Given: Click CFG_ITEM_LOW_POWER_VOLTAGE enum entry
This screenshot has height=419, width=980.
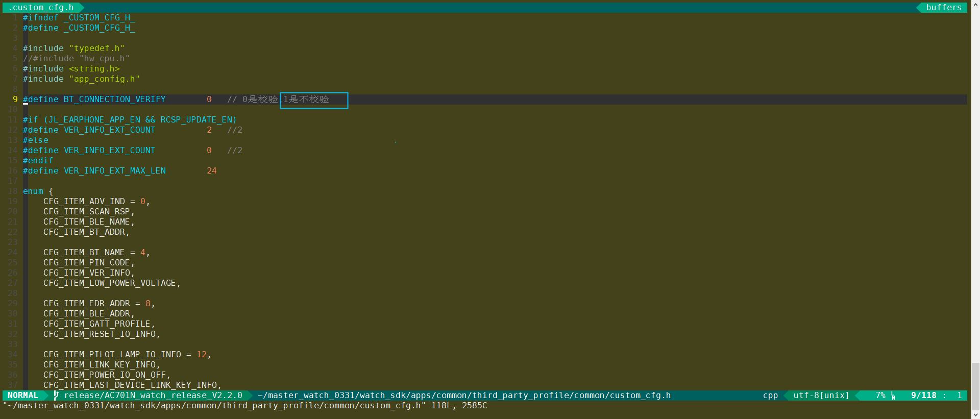Looking at the screenshot, I should tap(110, 283).
